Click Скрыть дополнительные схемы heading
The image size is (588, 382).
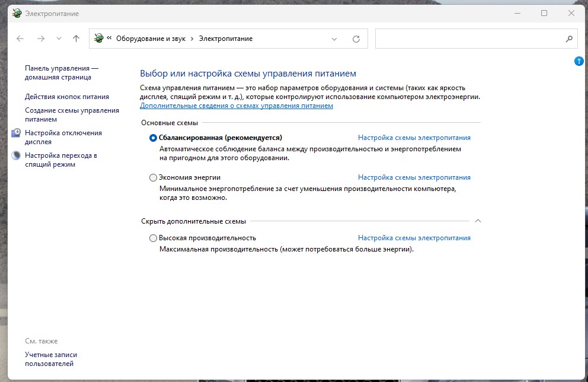pyautogui.click(x=193, y=221)
